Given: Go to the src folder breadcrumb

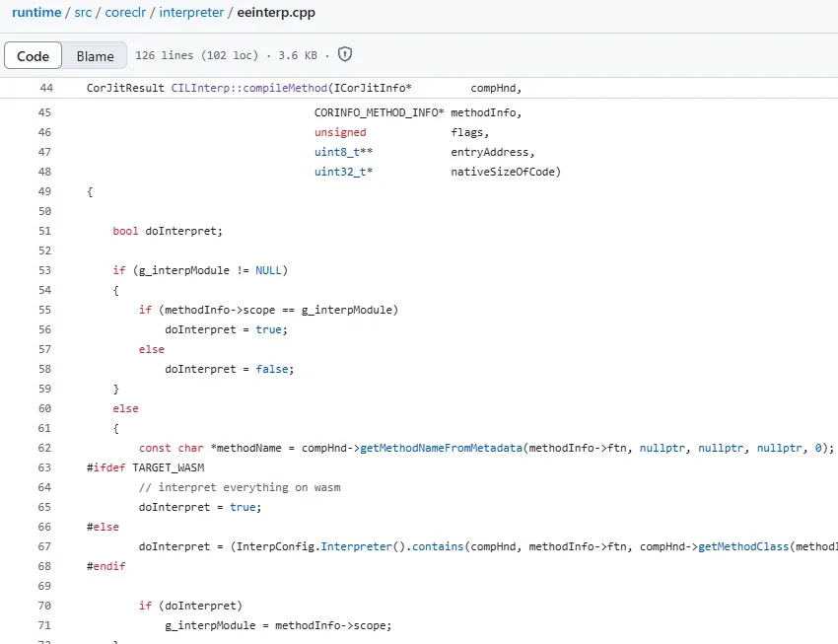Looking at the screenshot, I should click(83, 12).
